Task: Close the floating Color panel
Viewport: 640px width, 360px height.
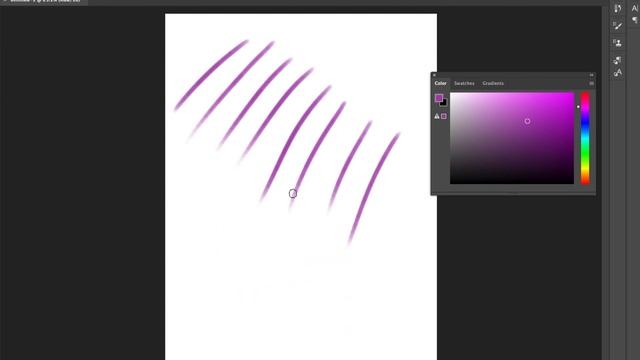Action: click(434, 75)
